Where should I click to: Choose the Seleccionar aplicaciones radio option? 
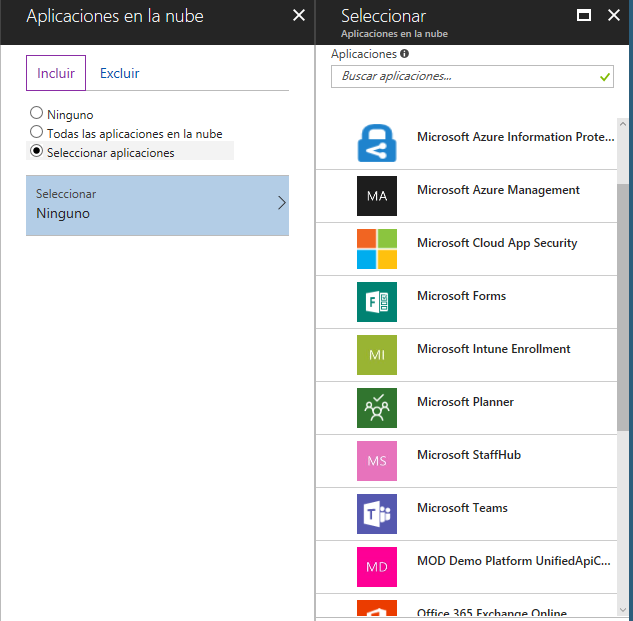click(37, 152)
